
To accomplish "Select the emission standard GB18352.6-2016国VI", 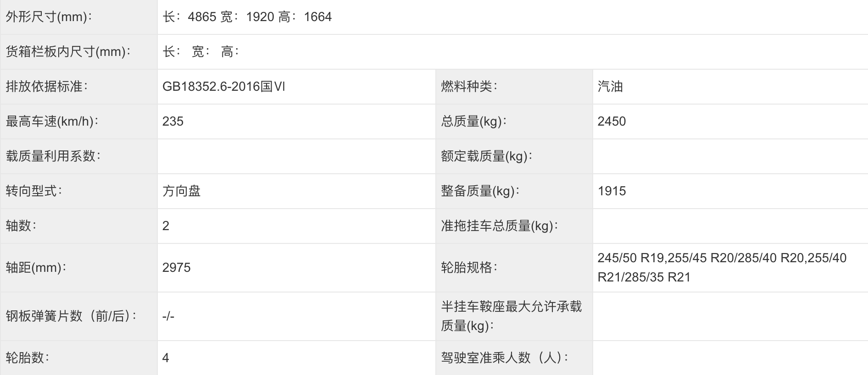I will [224, 87].
